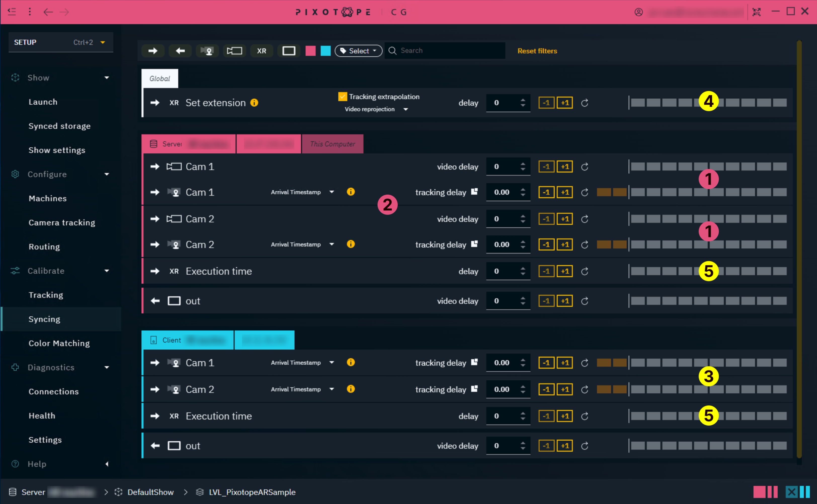Click the tracking camera filter icon
The width and height of the screenshot is (817, 504).
click(207, 51)
